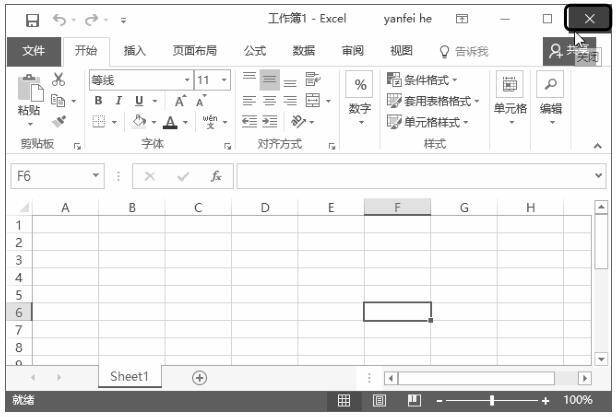This screenshot has width=616, height=417.
Task: Switch to the 公式 tab
Action: coord(255,51)
